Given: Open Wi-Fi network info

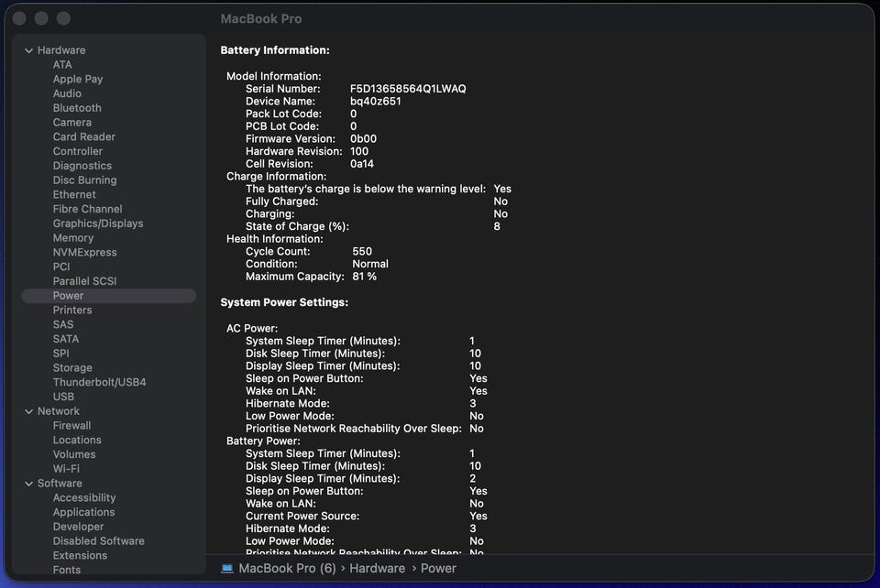Looking at the screenshot, I should [x=66, y=469].
